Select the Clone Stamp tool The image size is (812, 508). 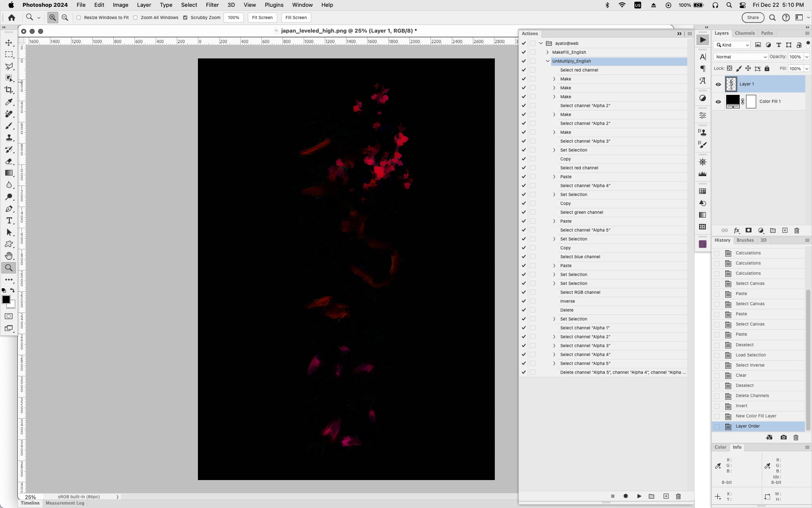pyautogui.click(x=9, y=138)
